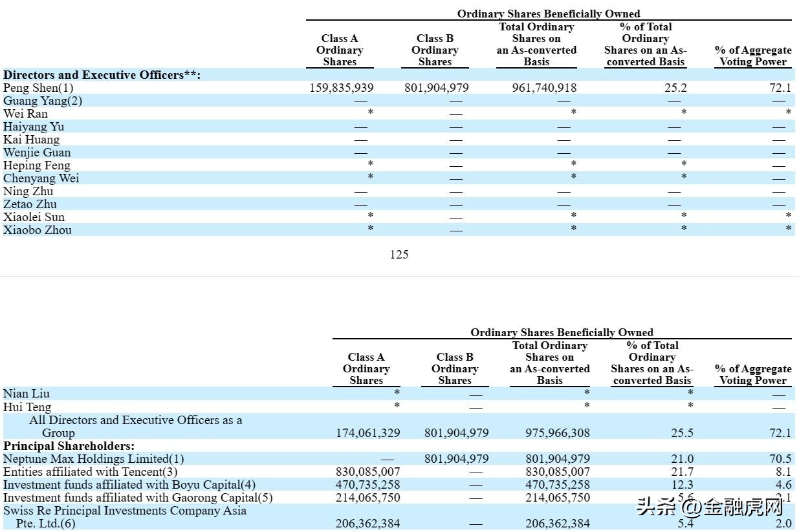Select the Guang Yang(2) row label
The image size is (799, 532).
(43, 101)
